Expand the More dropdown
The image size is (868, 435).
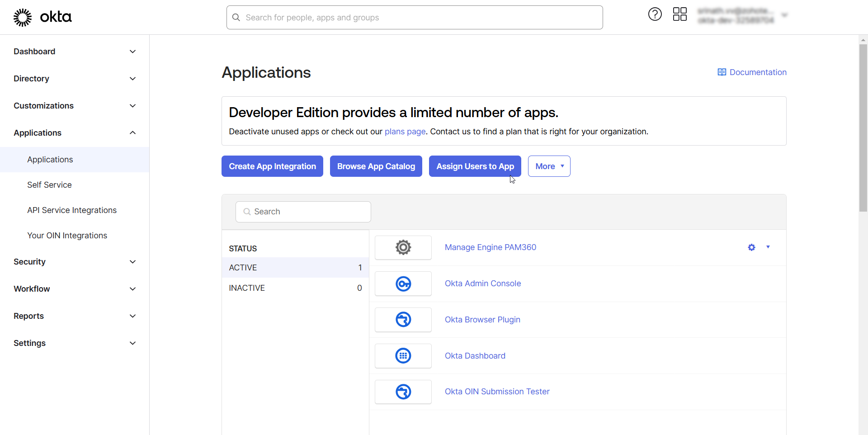(548, 166)
